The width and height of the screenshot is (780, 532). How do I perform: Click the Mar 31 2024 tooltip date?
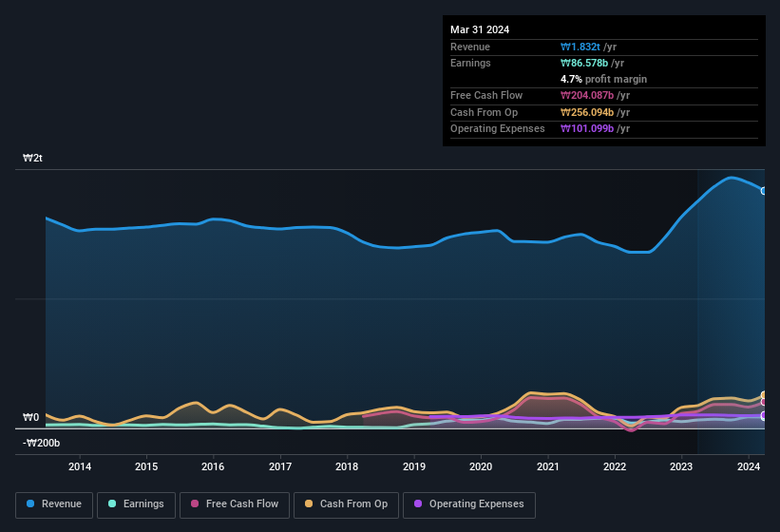coord(480,29)
